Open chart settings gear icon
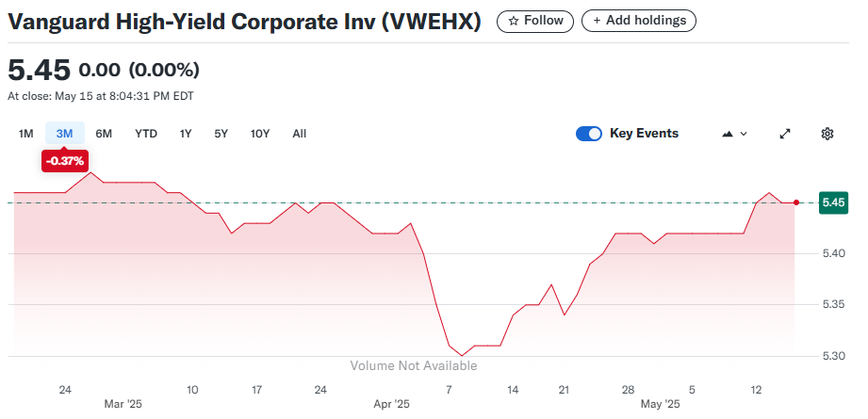Screen dimensions: 868x419 point(827,133)
